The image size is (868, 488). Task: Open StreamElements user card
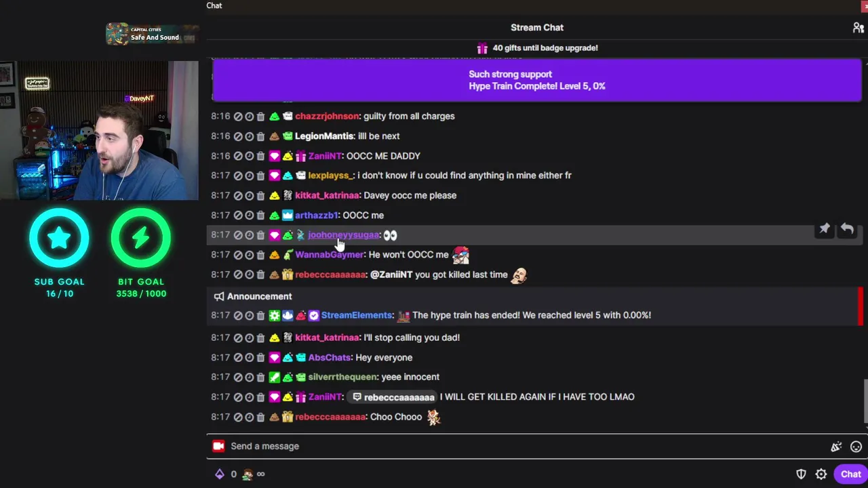click(x=357, y=315)
